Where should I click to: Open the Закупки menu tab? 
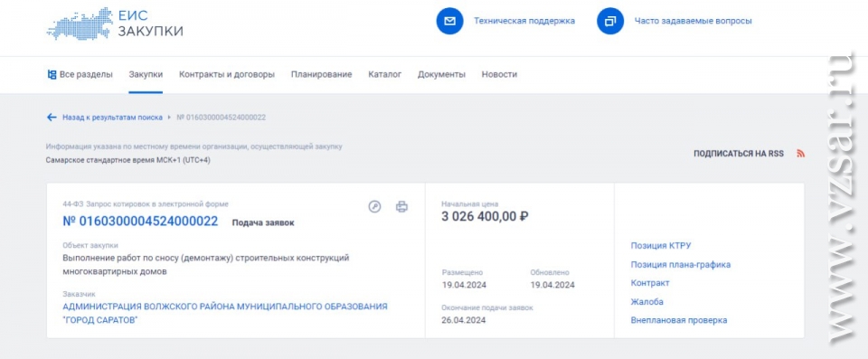click(146, 74)
